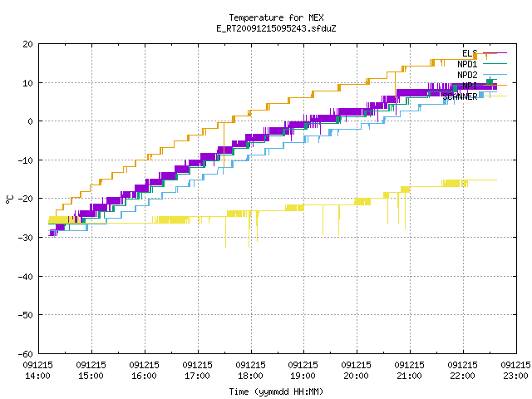The height and width of the screenshot is (399, 532).
Task: Click the "Time (yymmdd HH:MM)" axis title
Action: click(x=276, y=392)
